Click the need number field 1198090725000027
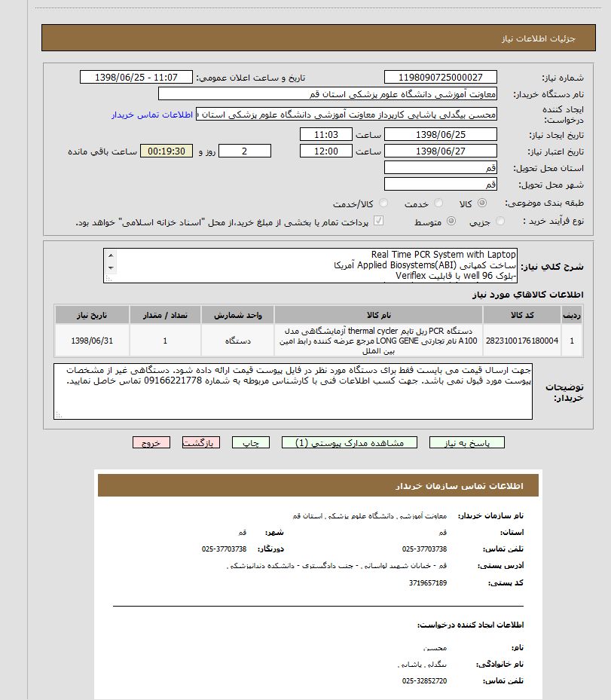 [x=440, y=78]
